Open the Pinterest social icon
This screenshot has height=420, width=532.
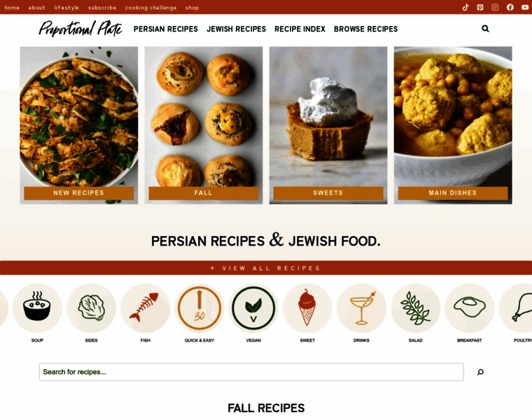coord(480,7)
